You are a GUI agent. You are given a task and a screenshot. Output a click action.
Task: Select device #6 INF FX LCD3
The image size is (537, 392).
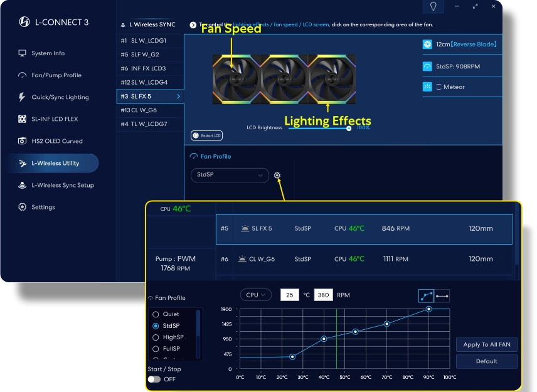[x=151, y=68]
